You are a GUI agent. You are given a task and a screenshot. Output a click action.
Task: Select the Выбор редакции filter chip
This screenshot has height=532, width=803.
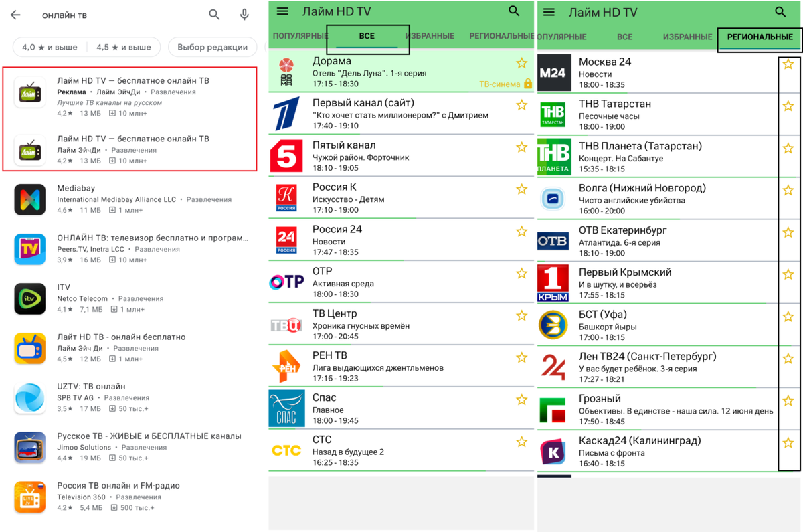pyautogui.click(x=212, y=48)
